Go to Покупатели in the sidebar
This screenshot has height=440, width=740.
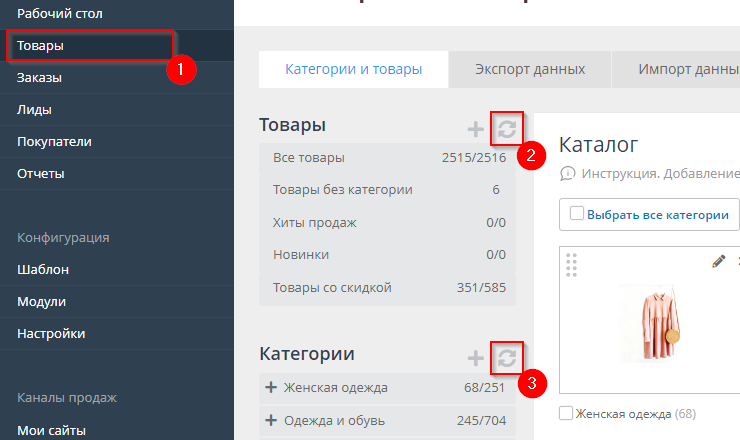54,142
